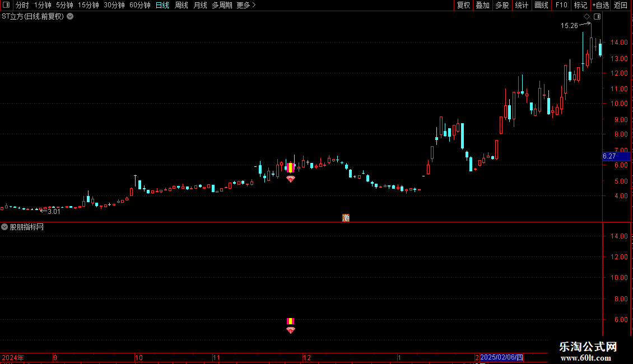Click the diamond marker icon above the chart
Viewport: 633px width, 364px height.
coord(587,17)
